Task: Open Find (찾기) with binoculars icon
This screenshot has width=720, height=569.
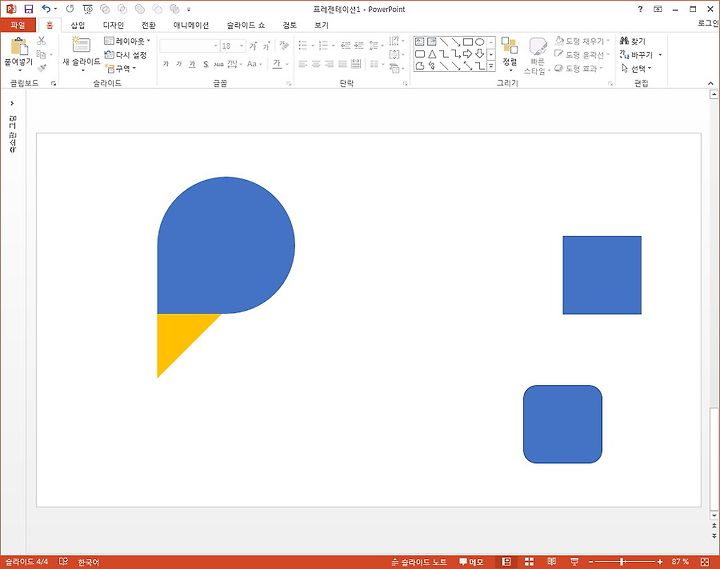Action: pos(633,41)
